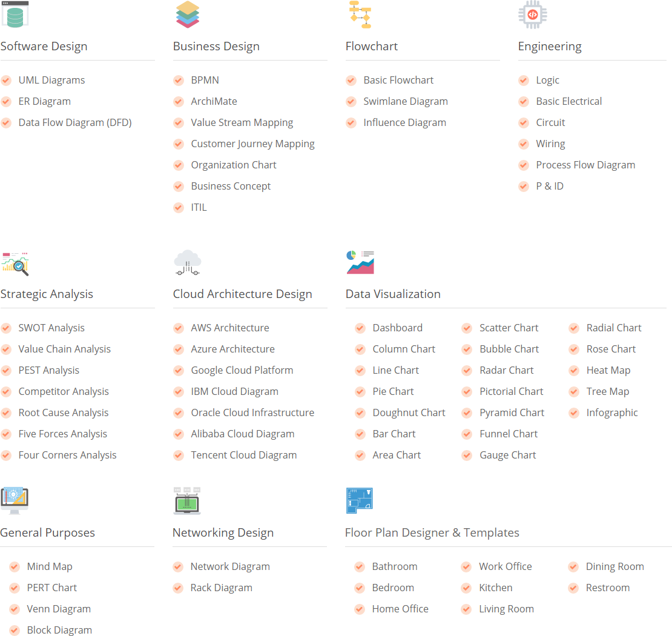The height and width of the screenshot is (636, 672).
Task: Open Google Cloud Platform
Action: click(x=242, y=371)
